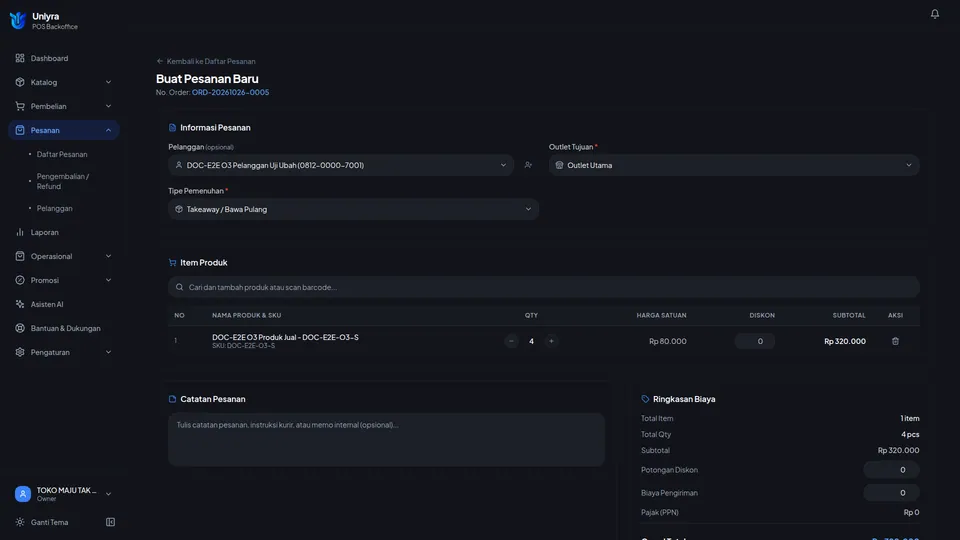Expand the Katalog menu chevron
Screen dimensions: 960x540
(108, 82)
